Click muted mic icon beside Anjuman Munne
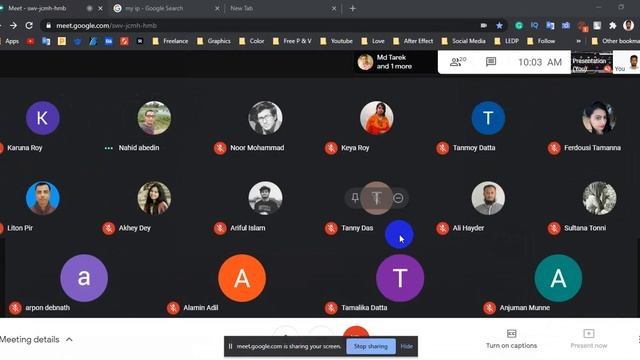This screenshot has width=640, height=360. click(x=489, y=308)
